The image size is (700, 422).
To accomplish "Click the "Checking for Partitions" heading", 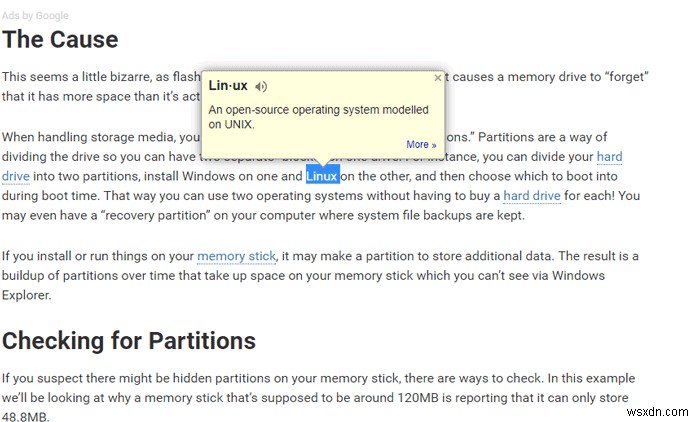I will (129, 340).
